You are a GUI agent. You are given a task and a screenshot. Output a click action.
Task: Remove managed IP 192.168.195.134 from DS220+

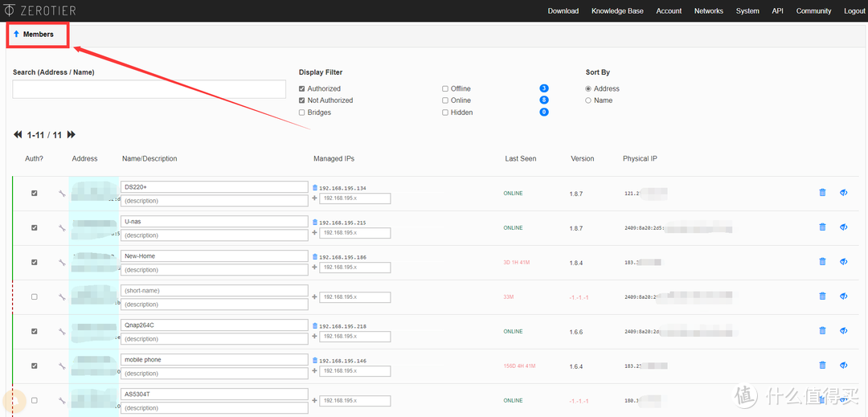[x=315, y=187]
